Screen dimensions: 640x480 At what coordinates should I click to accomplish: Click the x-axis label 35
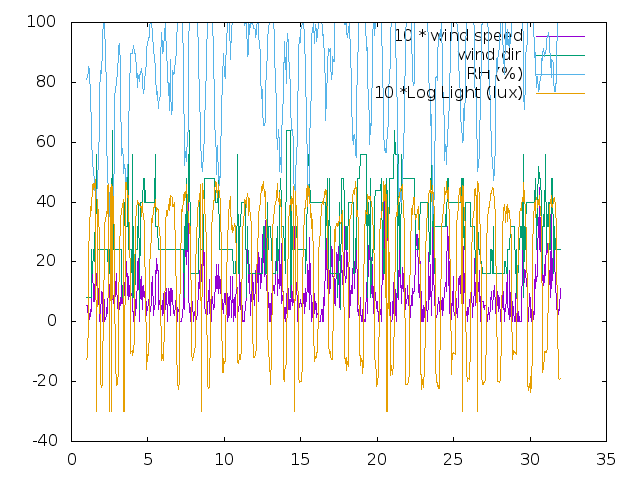pos(606,460)
